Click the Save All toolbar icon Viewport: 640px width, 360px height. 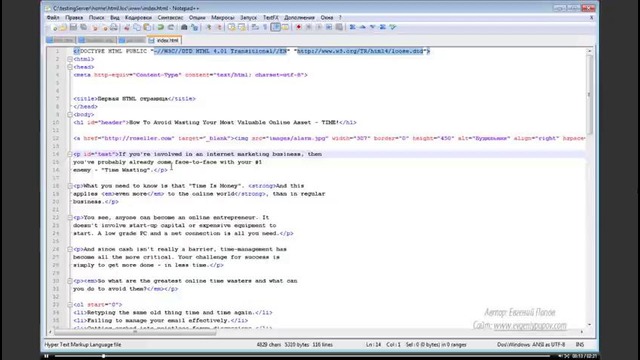tap(83, 27)
